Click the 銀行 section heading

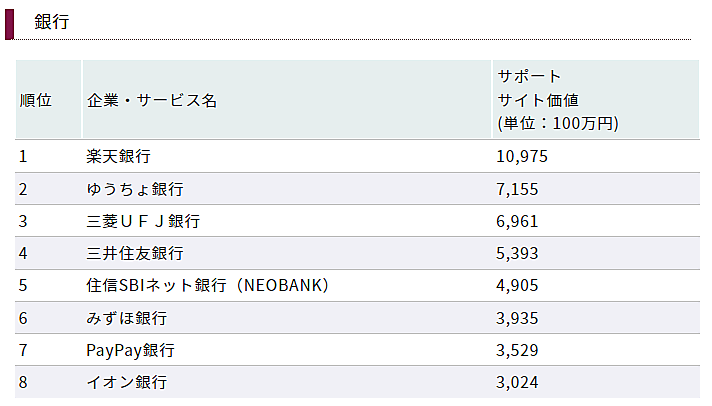[51, 21]
